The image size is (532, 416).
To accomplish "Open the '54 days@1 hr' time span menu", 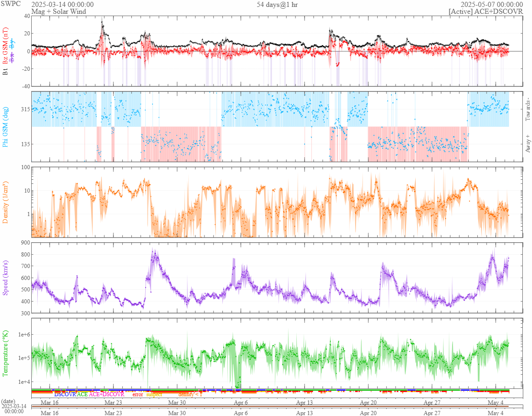I will point(277,5).
